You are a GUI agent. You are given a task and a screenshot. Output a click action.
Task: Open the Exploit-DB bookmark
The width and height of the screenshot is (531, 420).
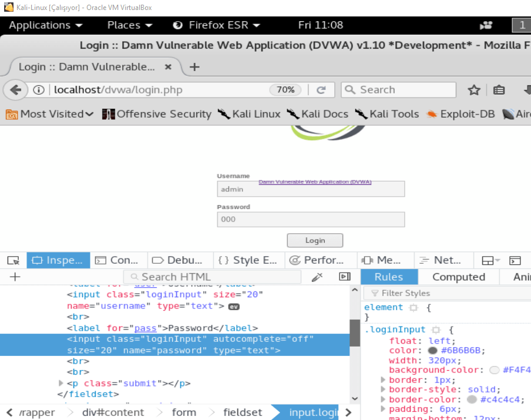[x=461, y=114]
